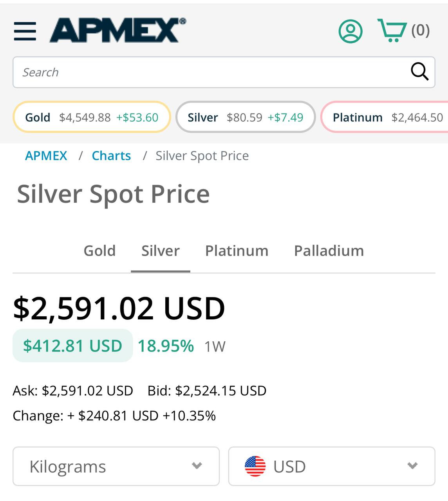
Task: Select the Silver spot price pill
Action: coord(246,117)
